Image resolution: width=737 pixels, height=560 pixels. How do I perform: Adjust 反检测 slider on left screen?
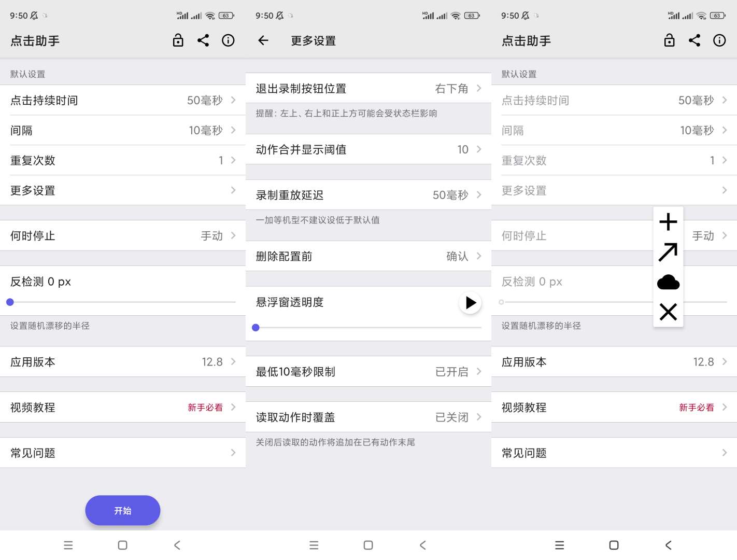[x=123, y=302]
